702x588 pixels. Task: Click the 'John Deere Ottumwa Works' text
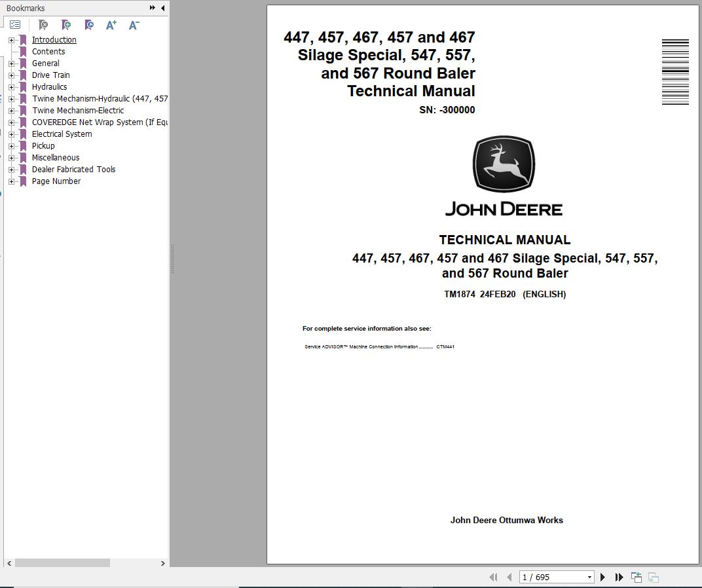pos(506,520)
